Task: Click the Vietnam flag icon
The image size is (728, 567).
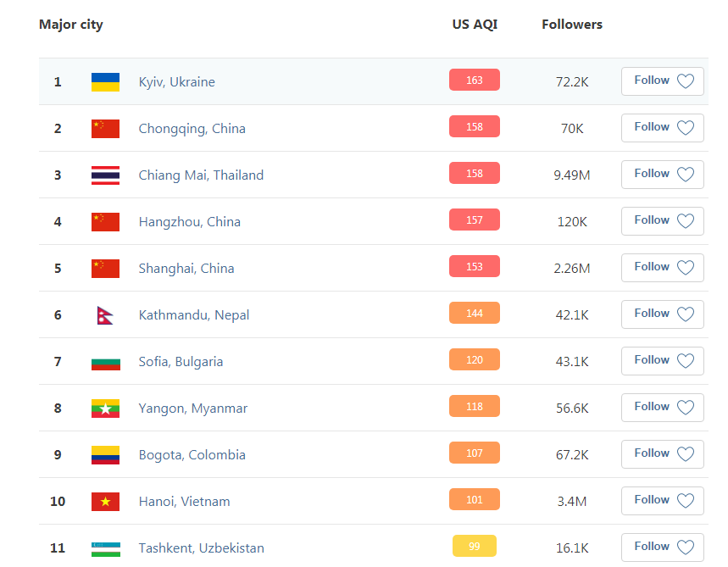Action: (105, 502)
